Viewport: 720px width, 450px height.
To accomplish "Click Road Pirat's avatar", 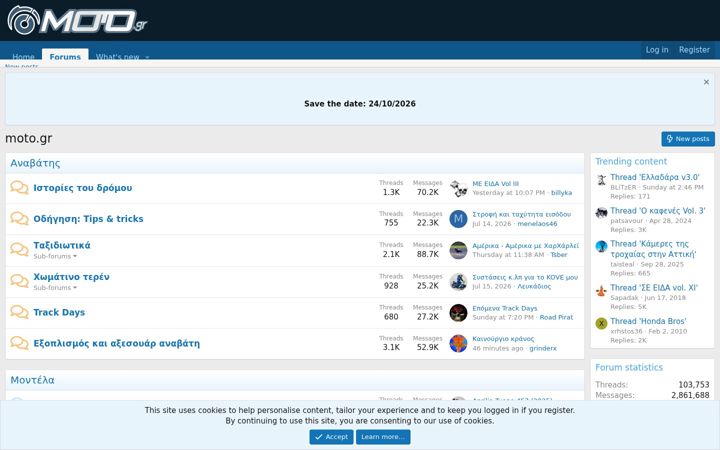I will pyautogui.click(x=458, y=313).
